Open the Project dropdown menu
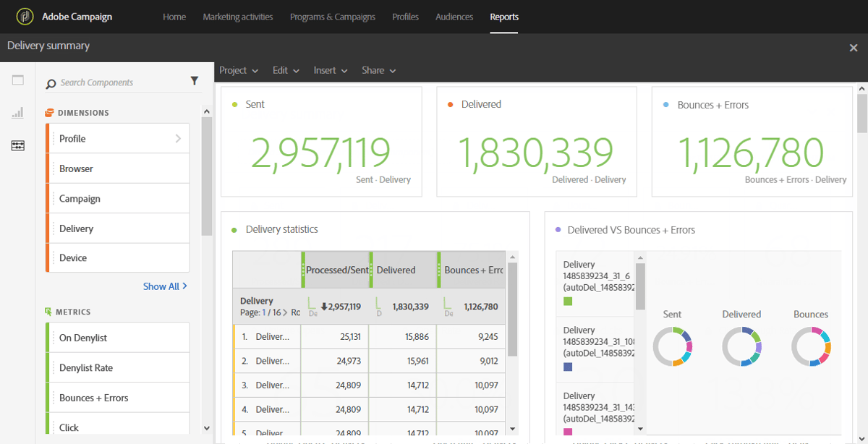 click(x=239, y=70)
